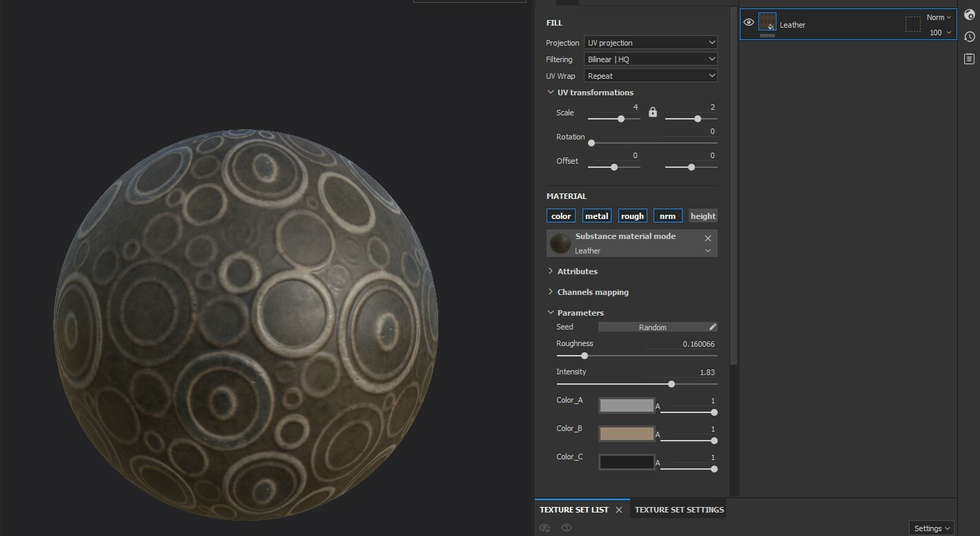Open the Norm blend mode dropdown on the Leather layer

click(937, 17)
